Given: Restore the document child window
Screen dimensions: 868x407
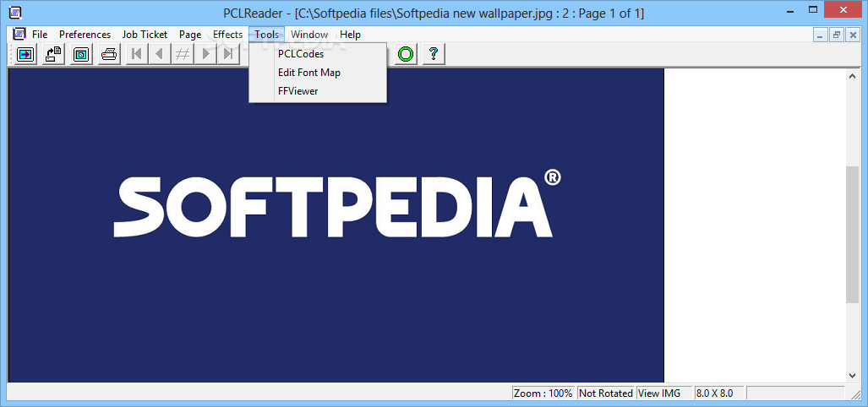Looking at the screenshot, I should pos(837,35).
